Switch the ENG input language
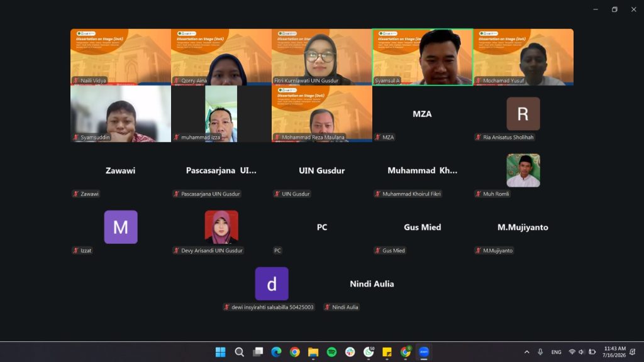The width and height of the screenshot is (644, 362). (556, 352)
